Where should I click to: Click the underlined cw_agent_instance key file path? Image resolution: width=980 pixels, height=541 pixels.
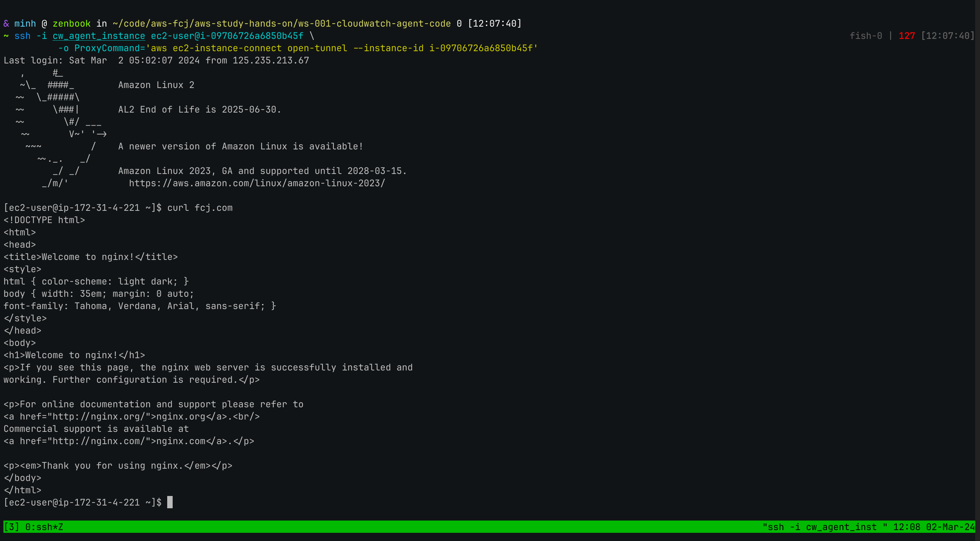pos(99,36)
